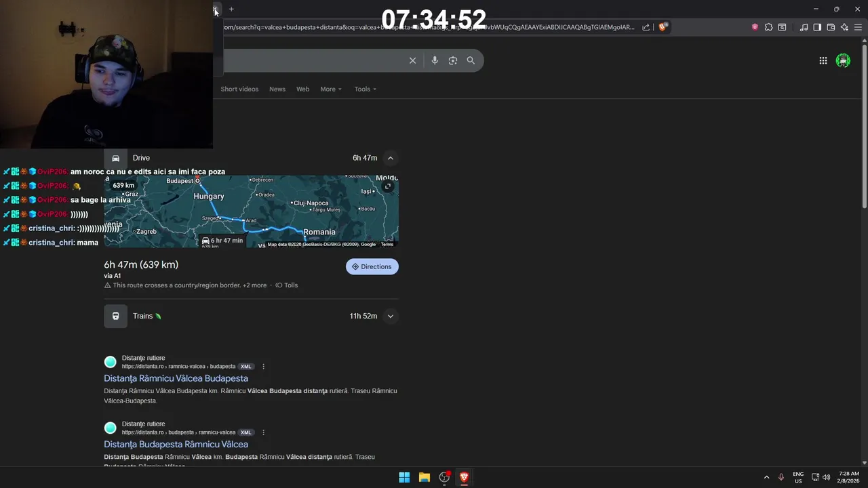Switch to Web results tab

click(x=302, y=89)
